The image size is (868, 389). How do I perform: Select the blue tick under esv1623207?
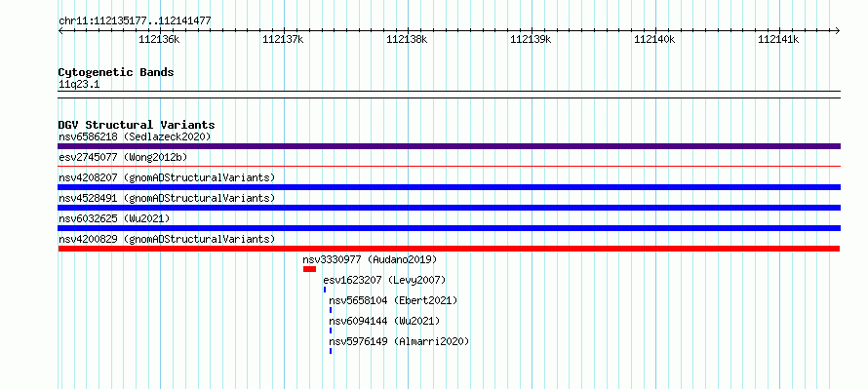click(325, 290)
